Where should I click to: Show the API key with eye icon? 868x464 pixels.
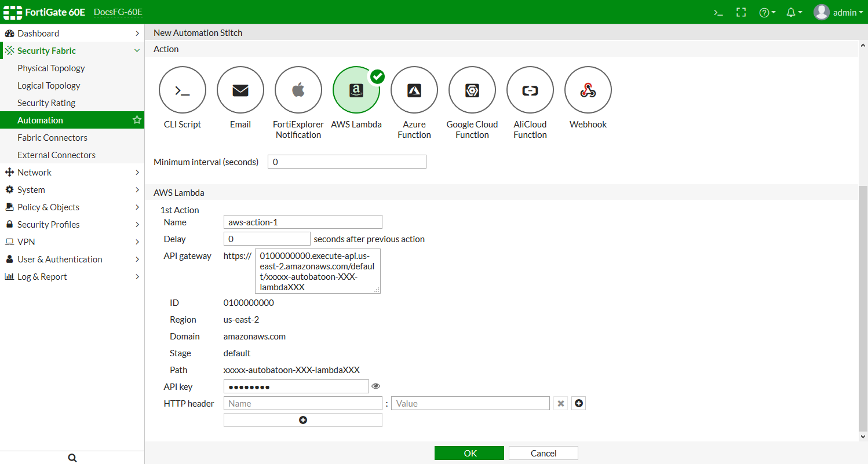pos(376,386)
